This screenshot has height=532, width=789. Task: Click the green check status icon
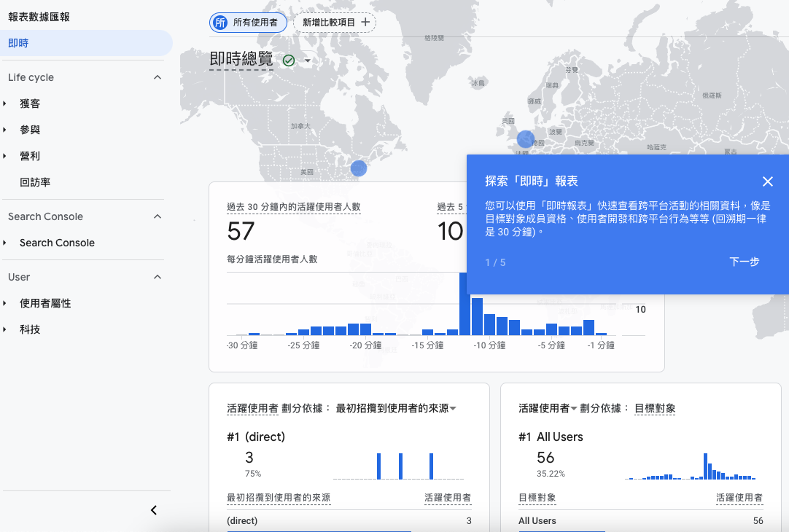coord(289,60)
